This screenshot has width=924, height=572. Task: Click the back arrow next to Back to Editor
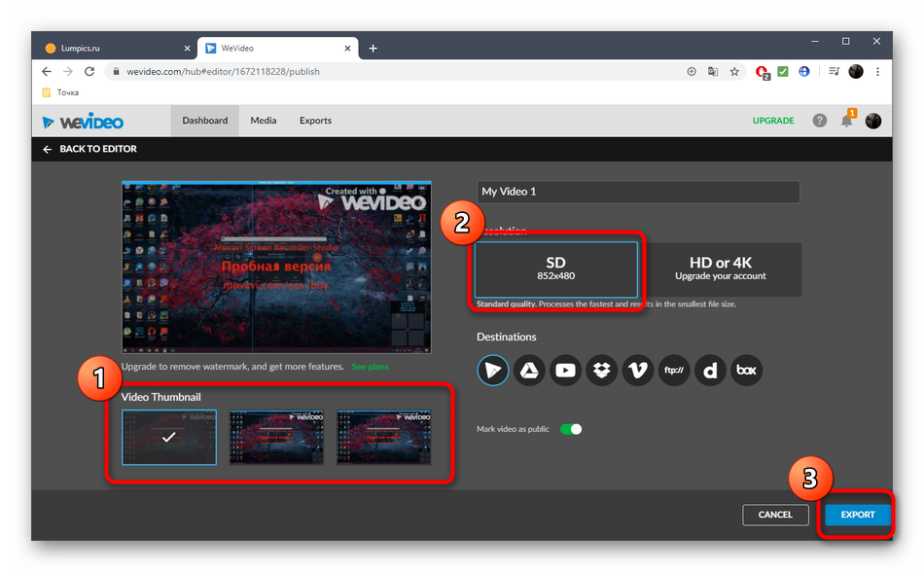pos(47,149)
